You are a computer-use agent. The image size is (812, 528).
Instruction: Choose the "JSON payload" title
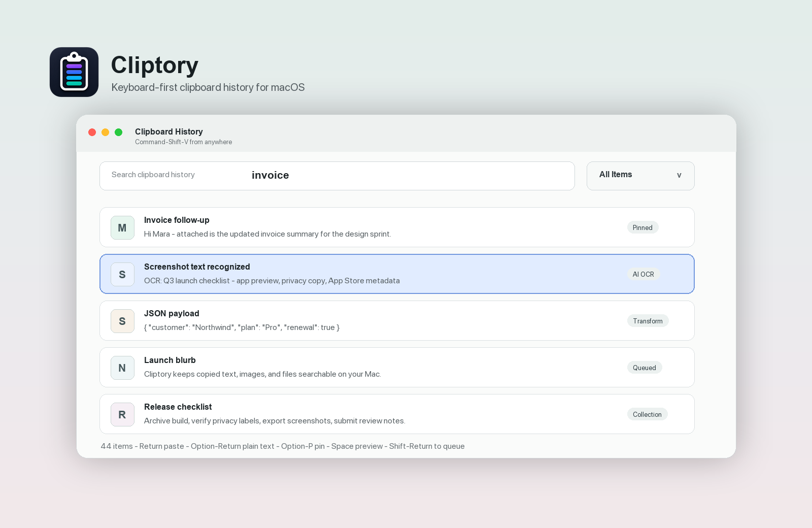(172, 313)
